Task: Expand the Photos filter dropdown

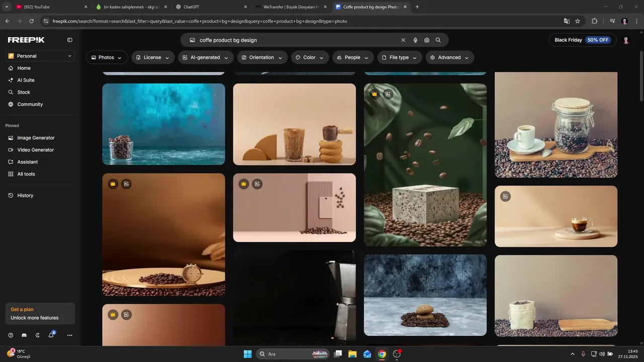Action: click(x=107, y=57)
